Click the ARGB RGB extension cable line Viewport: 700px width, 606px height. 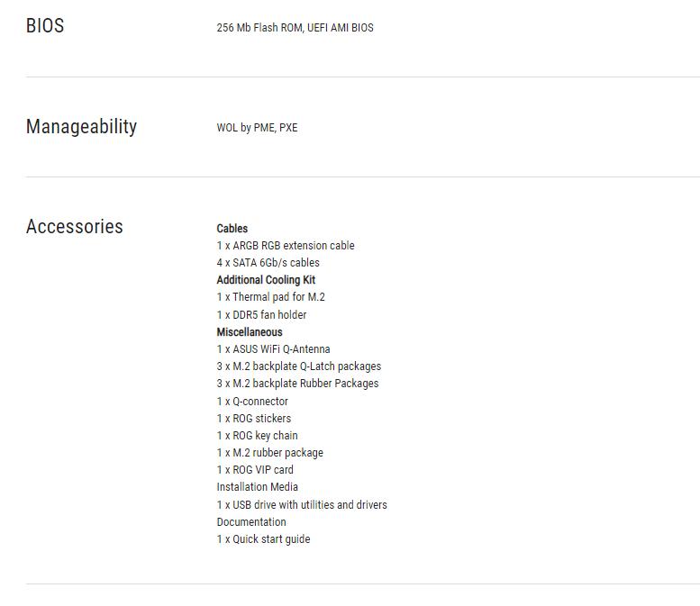tap(286, 246)
